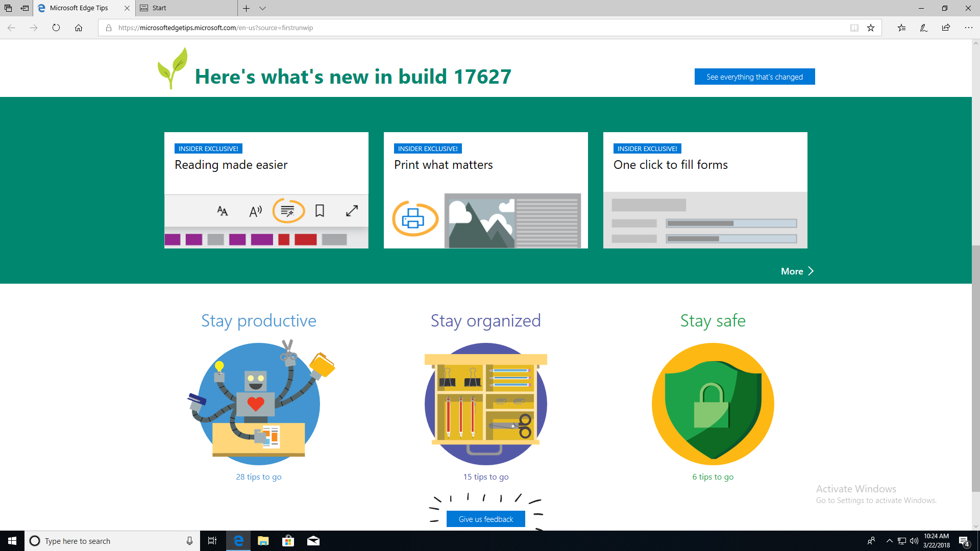Viewport: 980px width, 551px height.
Task: Close the Microsoft Edge Tips tab
Action: [x=127, y=8]
